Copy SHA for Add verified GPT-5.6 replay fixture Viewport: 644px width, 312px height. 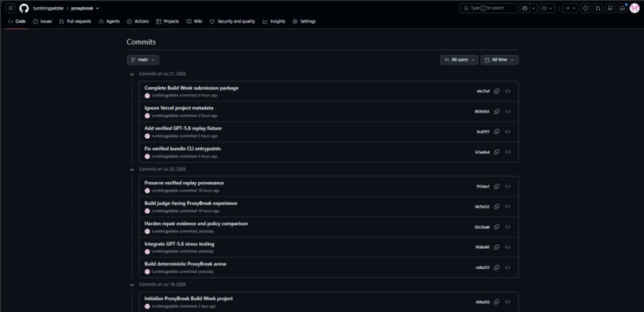[496, 132]
